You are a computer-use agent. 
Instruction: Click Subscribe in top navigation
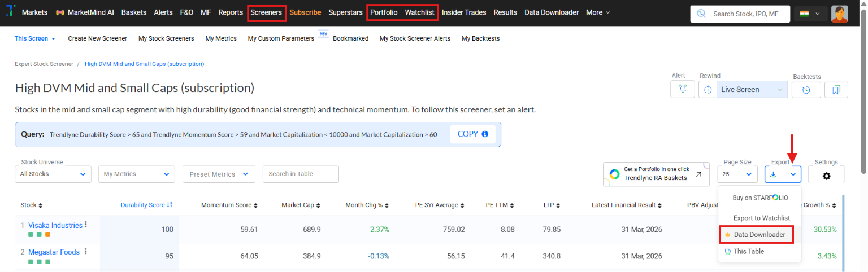click(305, 12)
